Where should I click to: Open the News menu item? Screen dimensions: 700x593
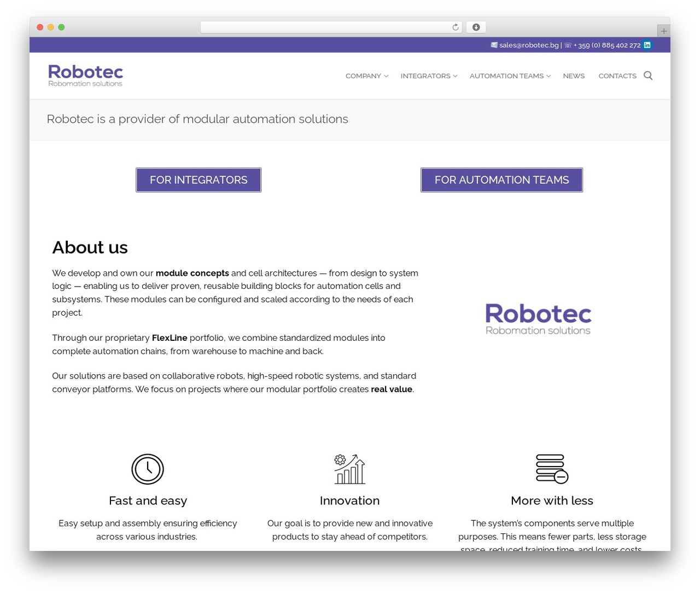[574, 76]
